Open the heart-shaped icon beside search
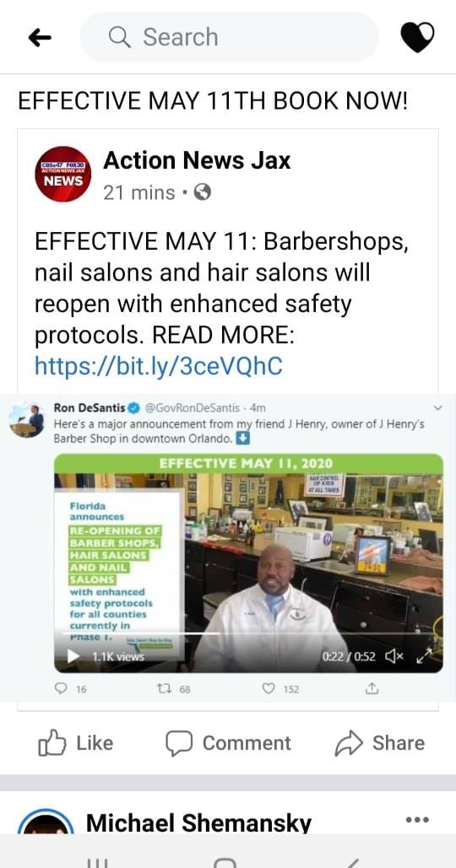456x868 pixels. (x=417, y=37)
